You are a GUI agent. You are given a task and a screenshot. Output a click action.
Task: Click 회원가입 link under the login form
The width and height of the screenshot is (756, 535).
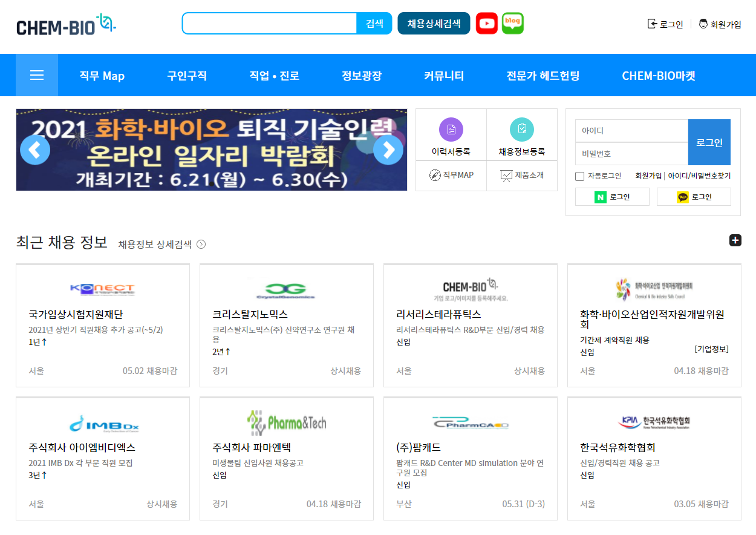[648, 176]
